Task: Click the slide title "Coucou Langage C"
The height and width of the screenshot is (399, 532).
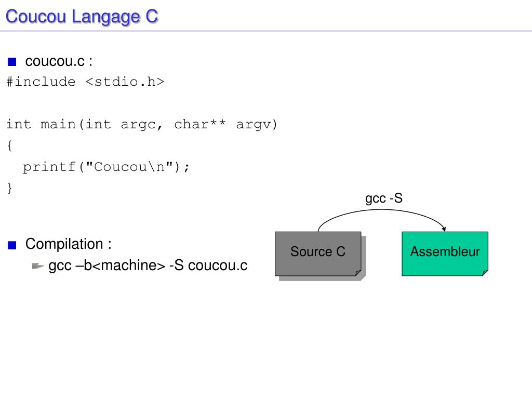Action: tap(82, 17)
